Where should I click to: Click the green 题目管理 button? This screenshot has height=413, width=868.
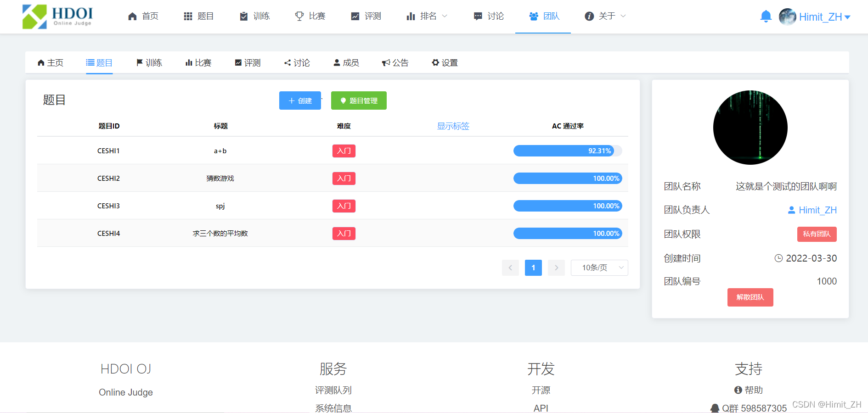coord(359,100)
